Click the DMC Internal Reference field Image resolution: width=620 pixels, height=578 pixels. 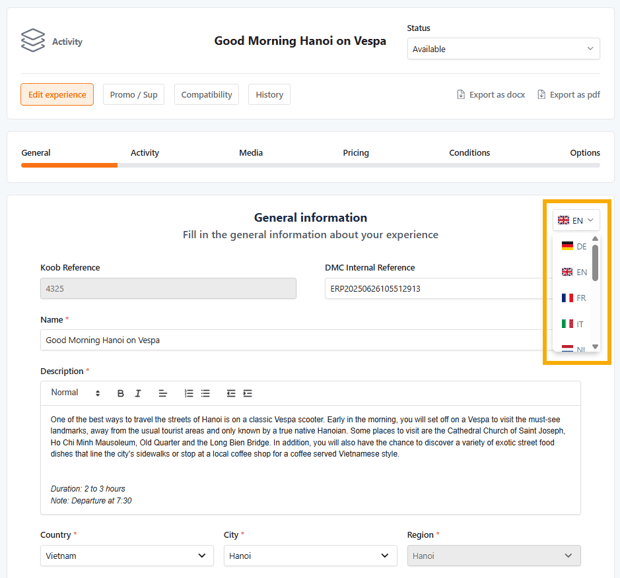click(x=432, y=289)
